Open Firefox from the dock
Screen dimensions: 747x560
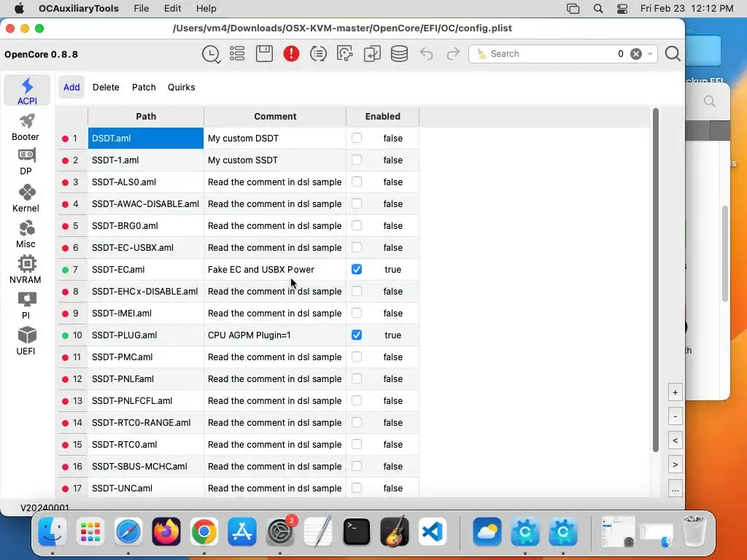pos(166,532)
